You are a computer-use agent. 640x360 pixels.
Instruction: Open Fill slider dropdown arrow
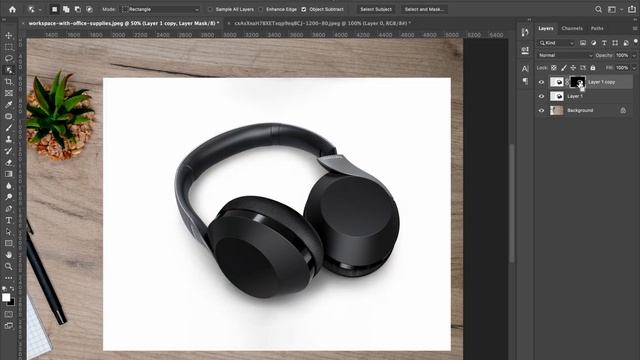coord(634,68)
